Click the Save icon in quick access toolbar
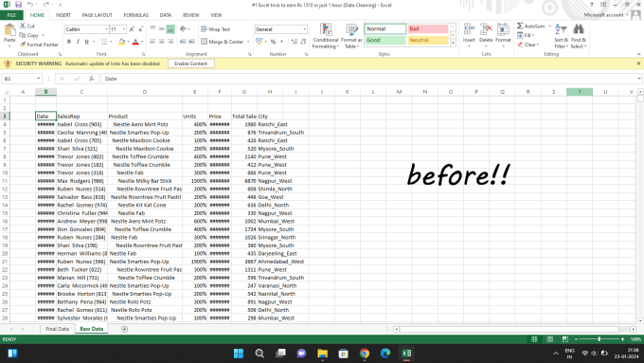644x363 pixels. click(x=19, y=5)
